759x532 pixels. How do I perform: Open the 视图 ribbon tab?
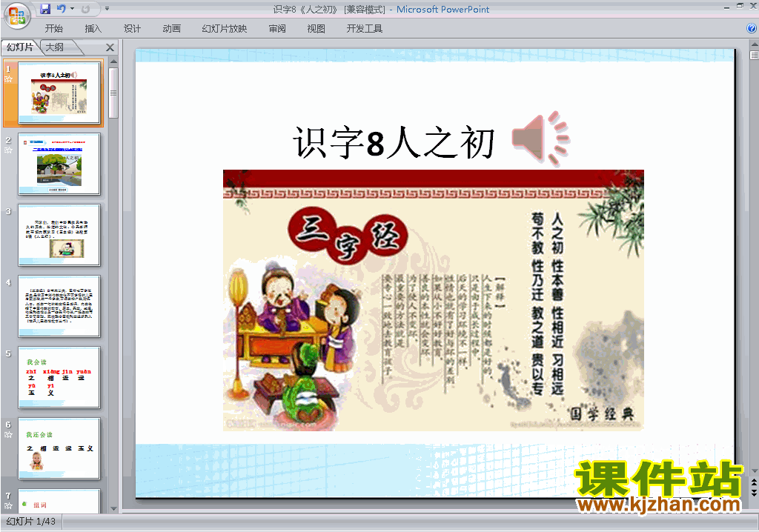(x=316, y=29)
